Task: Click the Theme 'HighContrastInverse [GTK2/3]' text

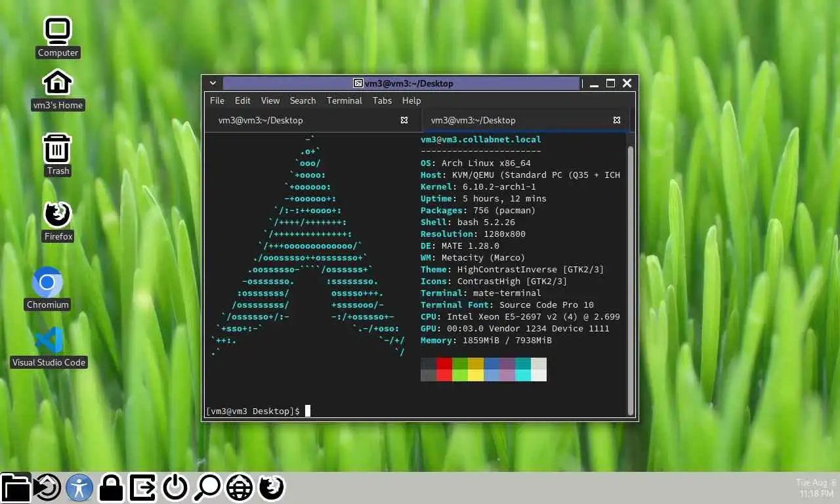Action: tap(531, 269)
